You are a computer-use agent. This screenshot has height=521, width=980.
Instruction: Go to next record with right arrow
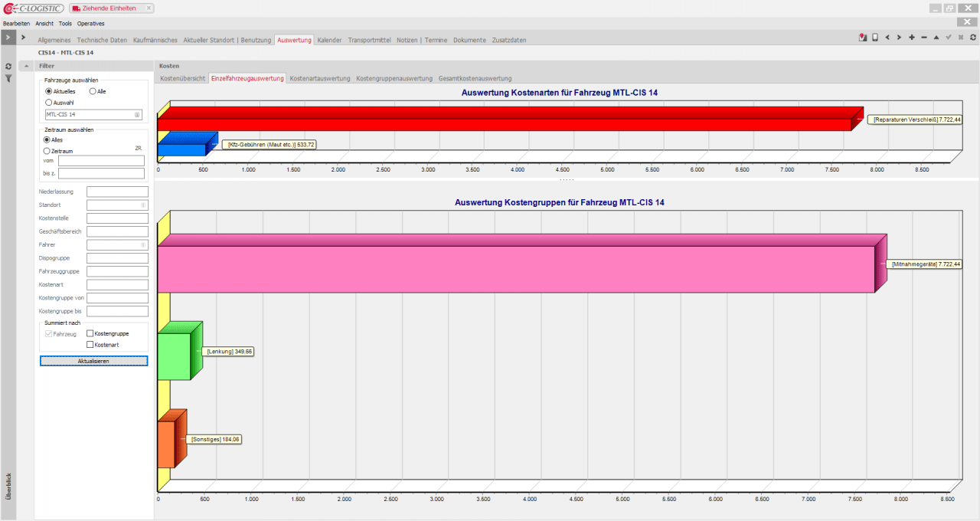(900, 38)
